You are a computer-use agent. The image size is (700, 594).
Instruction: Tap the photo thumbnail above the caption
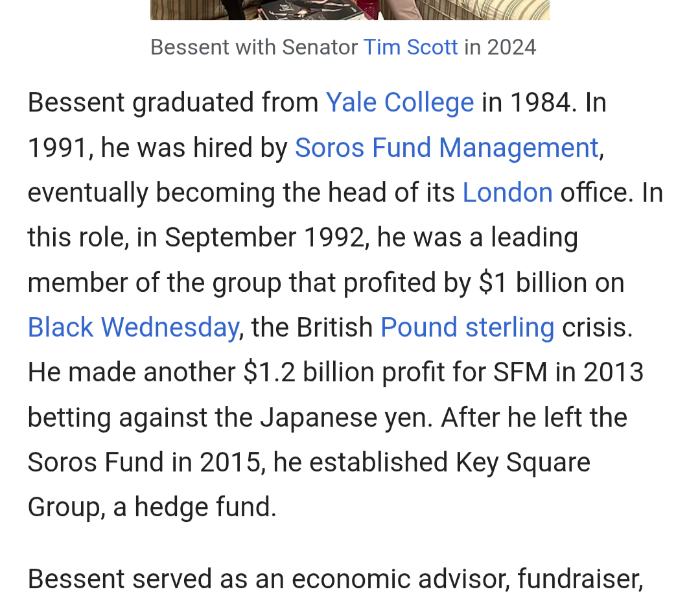click(x=350, y=10)
